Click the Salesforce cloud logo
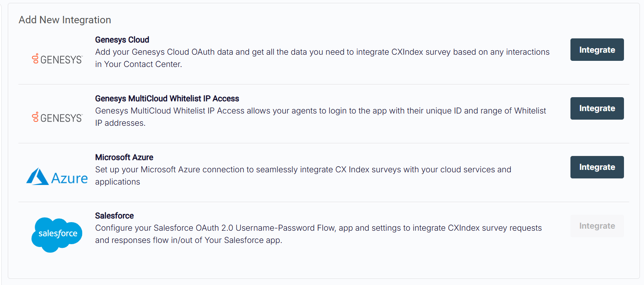 click(57, 234)
